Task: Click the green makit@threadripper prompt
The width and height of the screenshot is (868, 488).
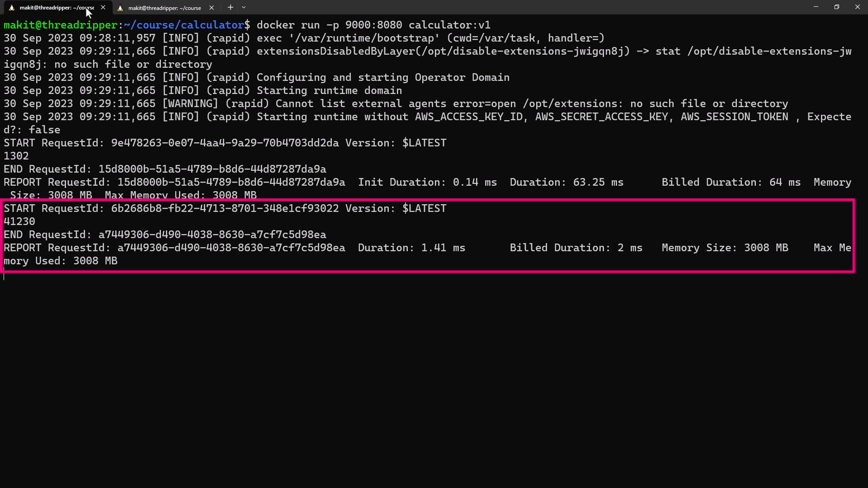Action: point(60,25)
